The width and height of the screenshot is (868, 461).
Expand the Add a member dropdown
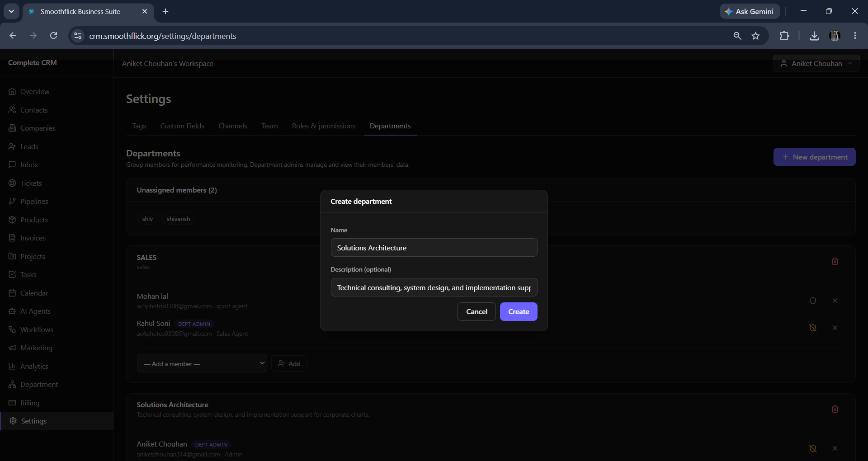tap(202, 363)
